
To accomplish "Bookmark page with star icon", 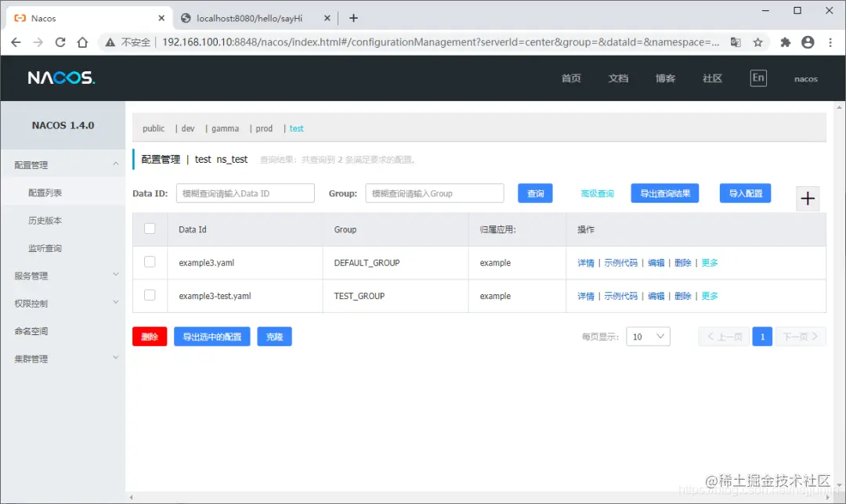I will pos(758,42).
